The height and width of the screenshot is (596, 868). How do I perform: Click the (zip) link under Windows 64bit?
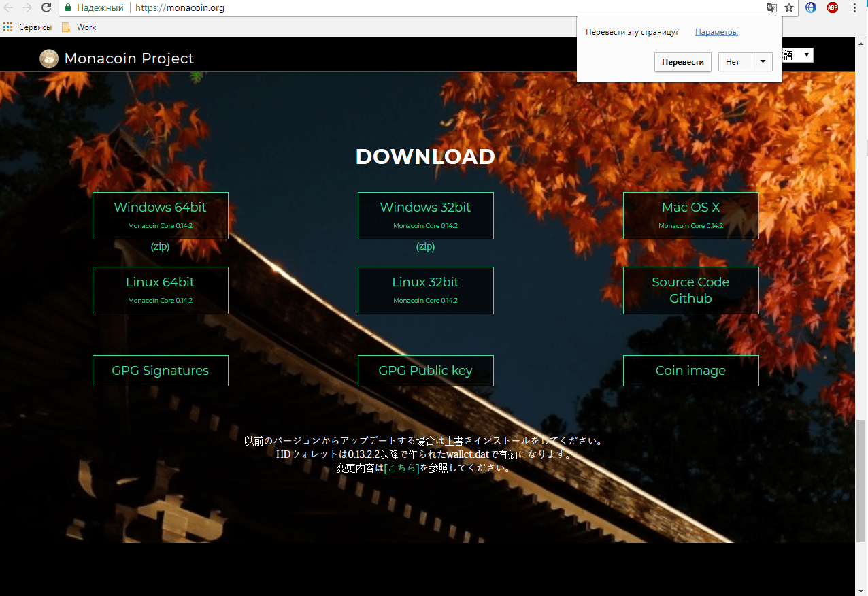(x=161, y=247)
